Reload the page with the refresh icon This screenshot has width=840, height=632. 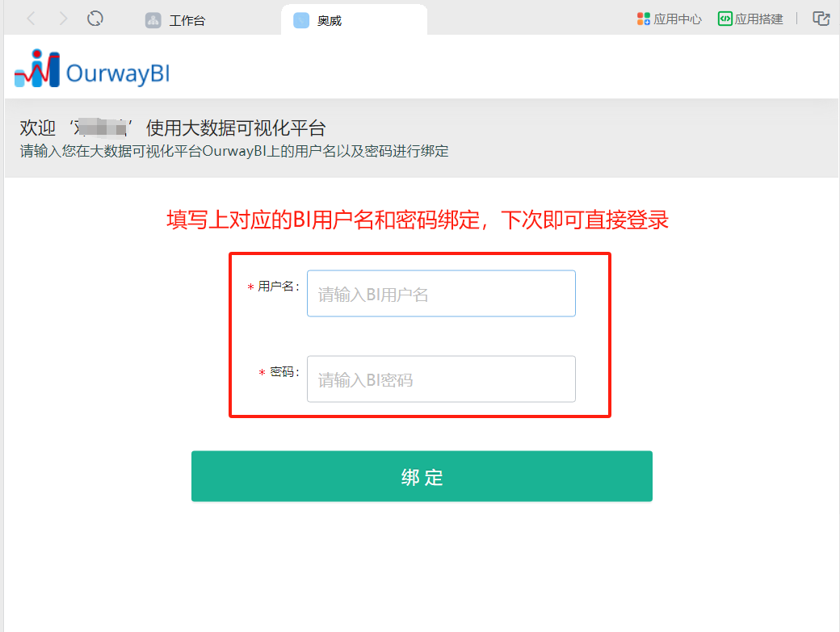tap(94, 19)
